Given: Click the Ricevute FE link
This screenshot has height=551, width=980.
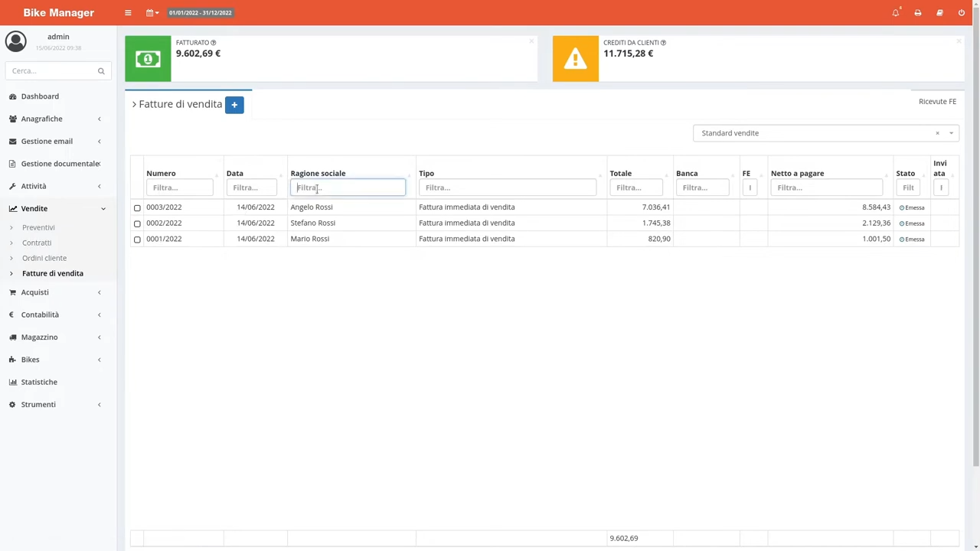Looking at the screenshot, I should (937, 102).
